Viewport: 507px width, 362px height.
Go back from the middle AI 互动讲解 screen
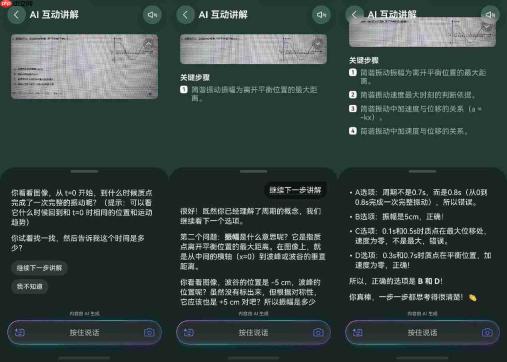[185, 15]
